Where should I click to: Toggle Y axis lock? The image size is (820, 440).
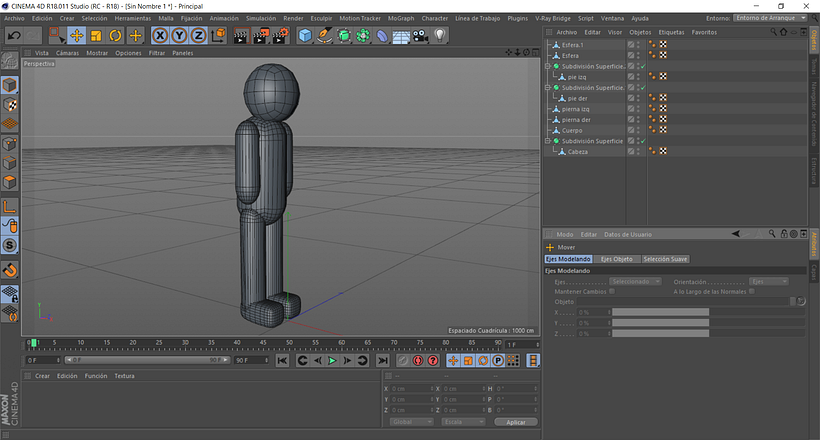tap(179, 36)
